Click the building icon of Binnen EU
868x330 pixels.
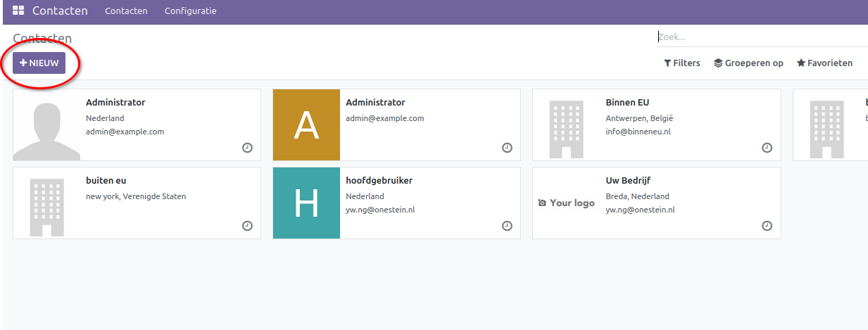(x=566, y=125)
